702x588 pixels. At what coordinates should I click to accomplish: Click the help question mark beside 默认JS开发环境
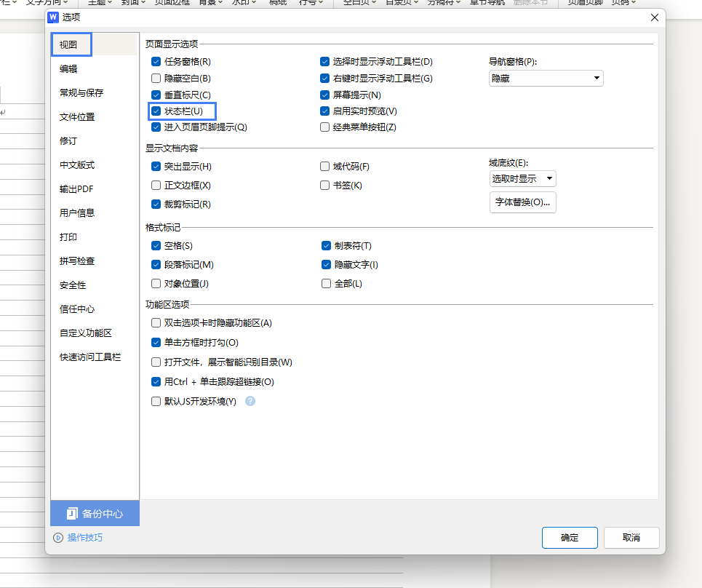(x=250, y=401)
